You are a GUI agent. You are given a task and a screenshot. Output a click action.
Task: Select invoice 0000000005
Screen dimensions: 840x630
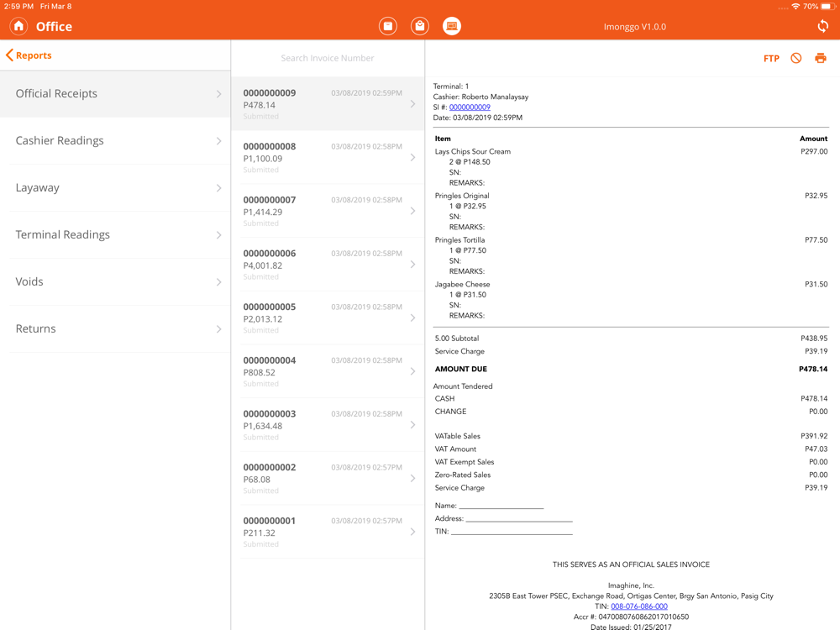pyautogui.click(x=328, y=318)
